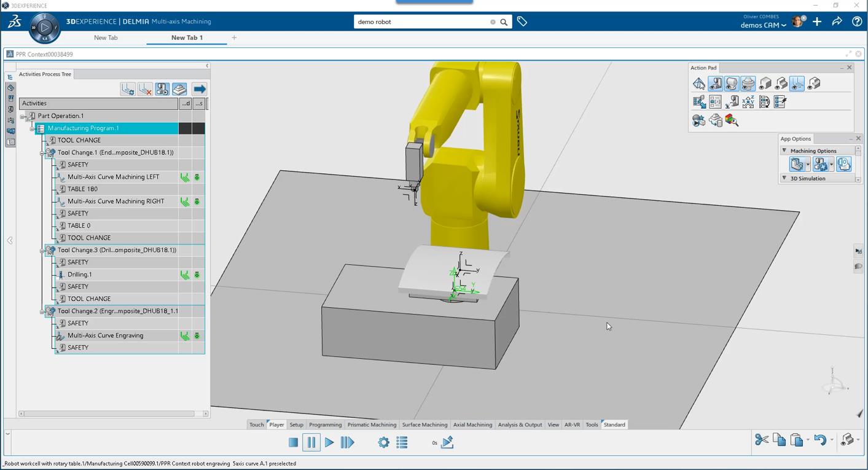Collapse the Part Operation.1 tree node
Screen dimensions: 868x470
(23, 116)
